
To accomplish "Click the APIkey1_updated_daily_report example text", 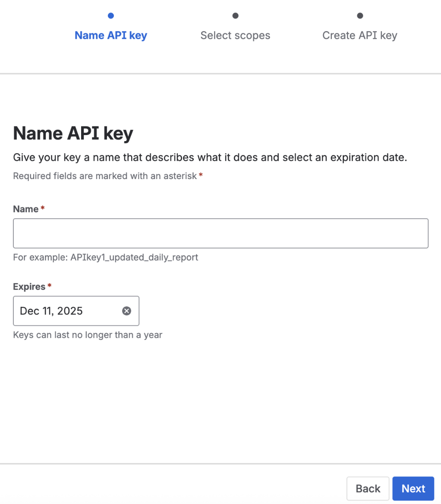I will [x=105, y=258].
